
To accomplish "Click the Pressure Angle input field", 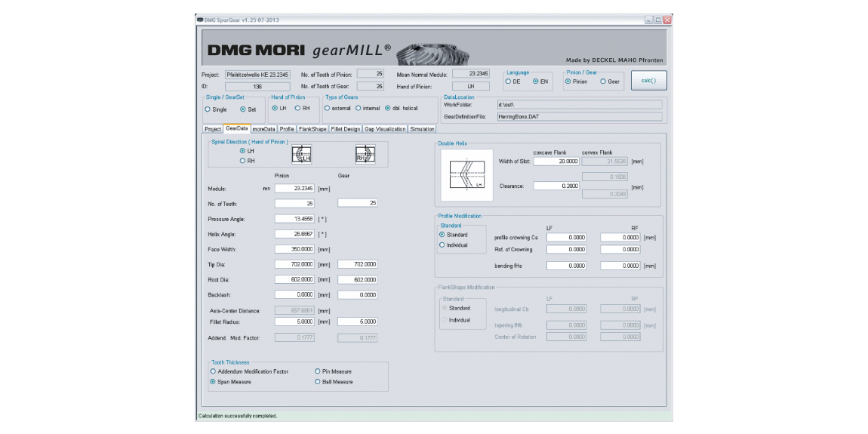I will coord(294,219).
